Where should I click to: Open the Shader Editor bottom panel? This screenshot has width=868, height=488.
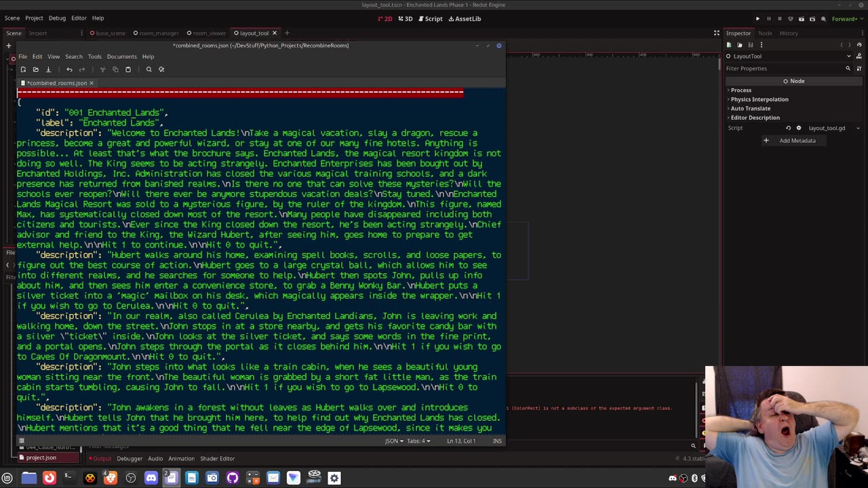217,459
